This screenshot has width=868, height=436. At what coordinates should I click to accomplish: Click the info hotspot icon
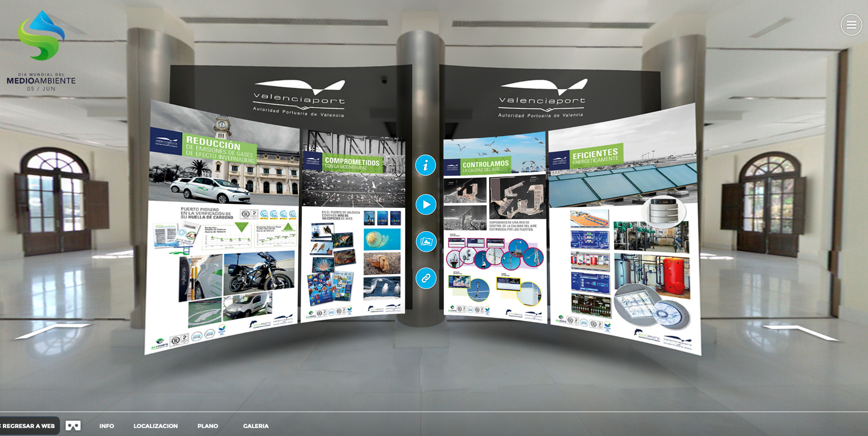click(x=426, y=165)
